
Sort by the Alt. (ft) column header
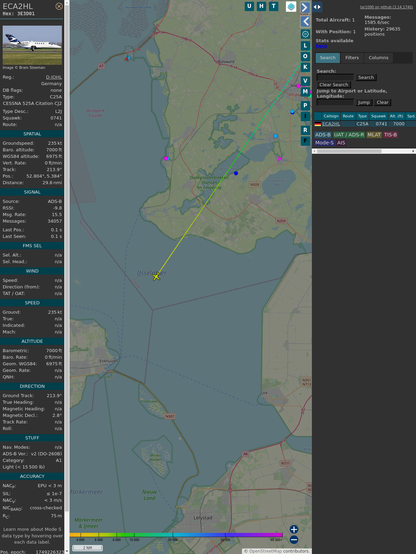(396, 116)
